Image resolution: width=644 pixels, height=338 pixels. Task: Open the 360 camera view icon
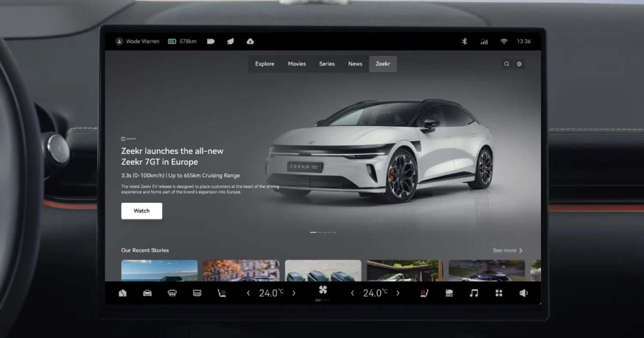(449, 293)
